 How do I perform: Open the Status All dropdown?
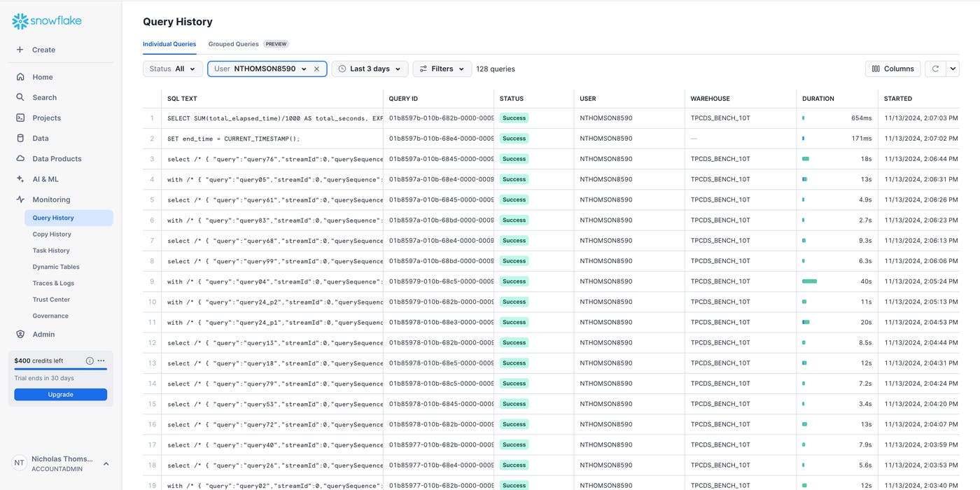tap(173, 69)
